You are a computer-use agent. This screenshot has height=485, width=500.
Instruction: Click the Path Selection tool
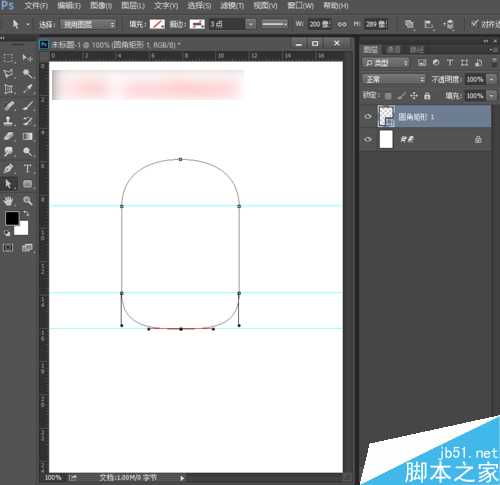(8, 184)
